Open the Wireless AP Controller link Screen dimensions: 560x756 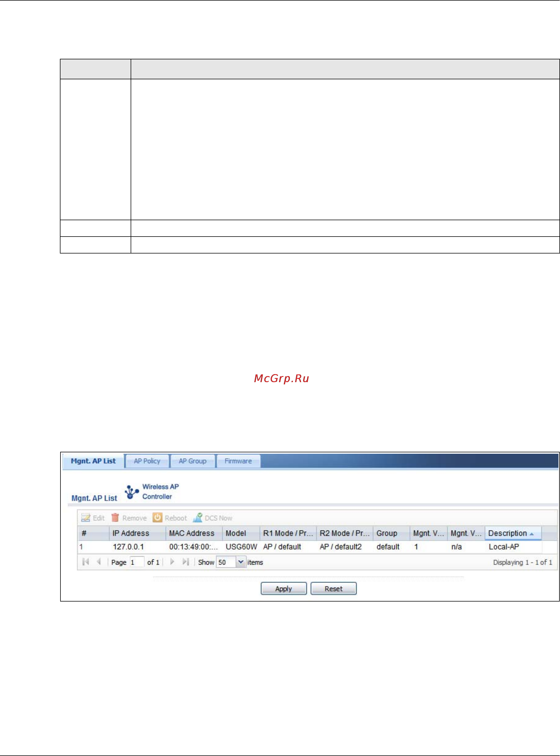[x=160, y=491]
